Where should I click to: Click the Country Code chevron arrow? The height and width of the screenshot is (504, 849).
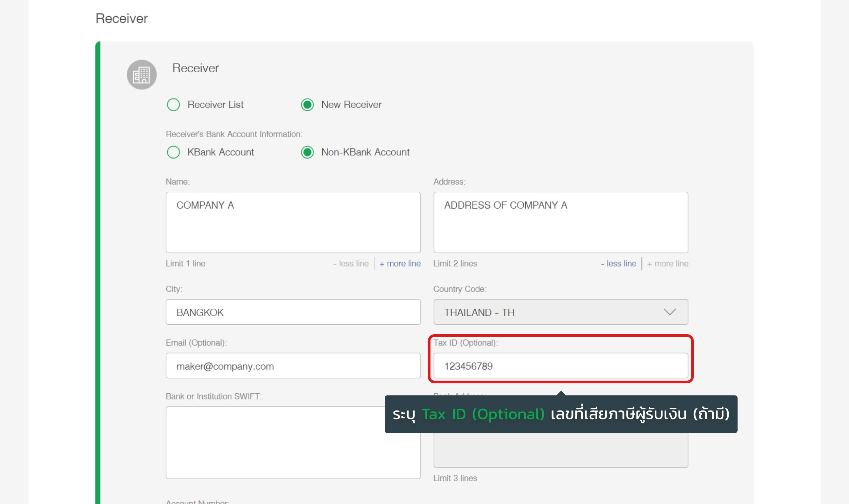[x=670, y=312]
